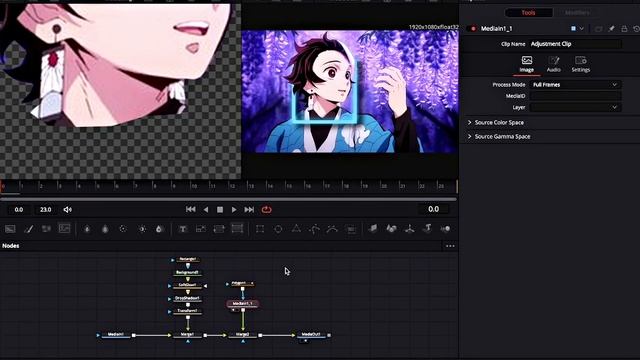
Task: Select the Background tool in the toolbar
Action: pos(10,229)
